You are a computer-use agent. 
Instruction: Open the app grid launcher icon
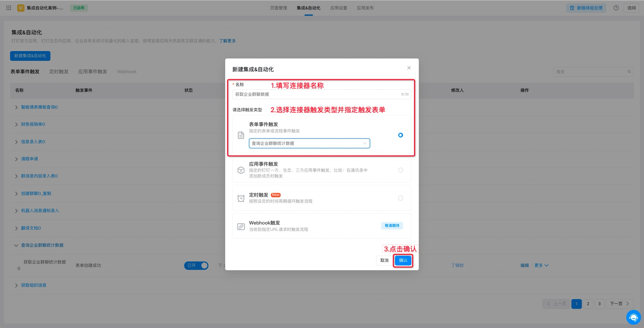(9, 8)
